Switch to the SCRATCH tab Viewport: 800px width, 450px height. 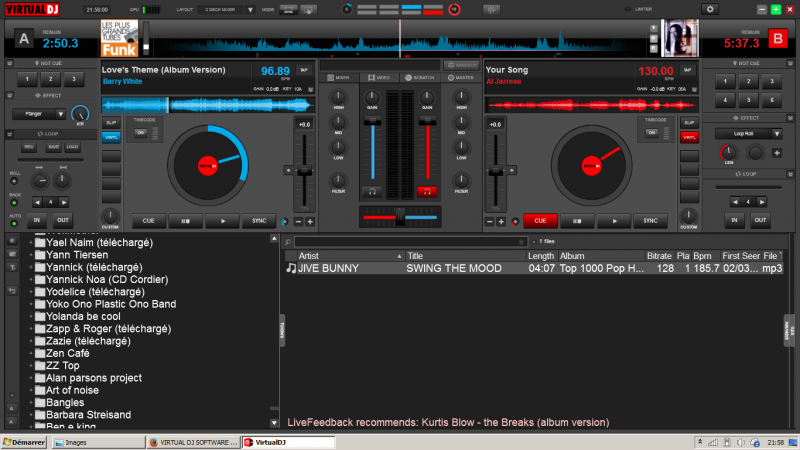(x=420, y=78)
